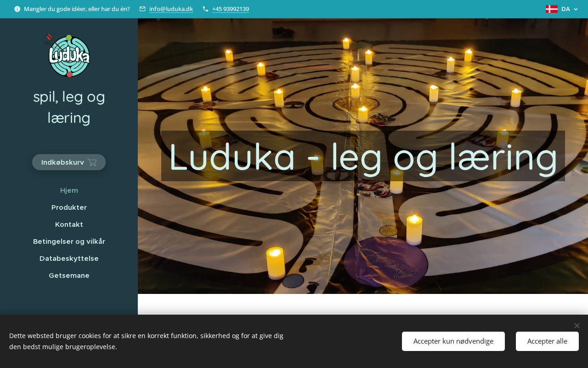Dismiss the cookie banner with X
Image resolution: width=588 pixels, height=368 pixels.
click(x=577, y=326)
